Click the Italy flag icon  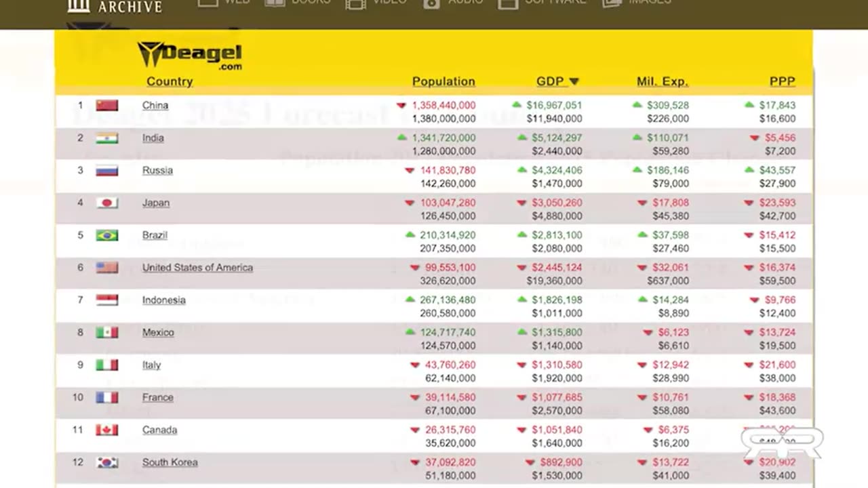click(x=107, y=365)
